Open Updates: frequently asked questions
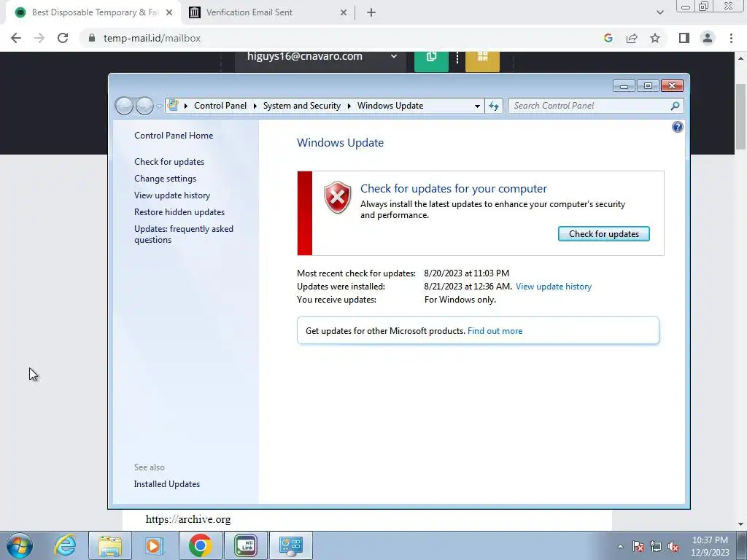This screenshot has width=747, height=560. pyautogui.click(x=184, y=234)
